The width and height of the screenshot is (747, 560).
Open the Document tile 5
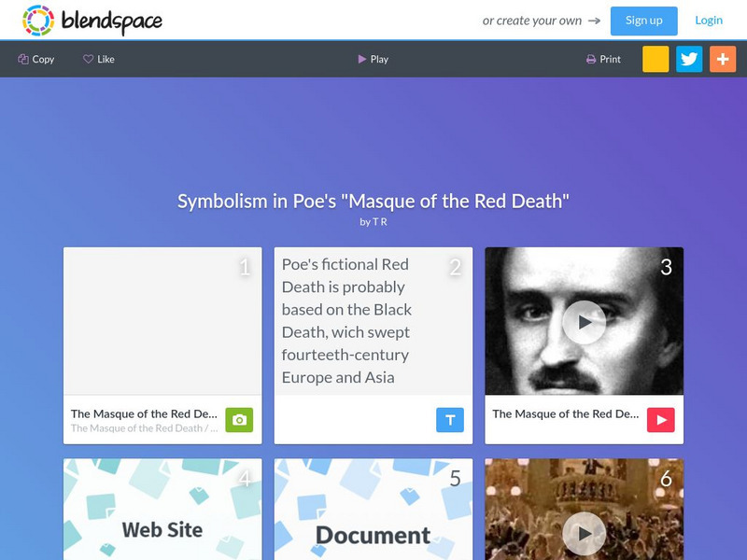point(373,509)
